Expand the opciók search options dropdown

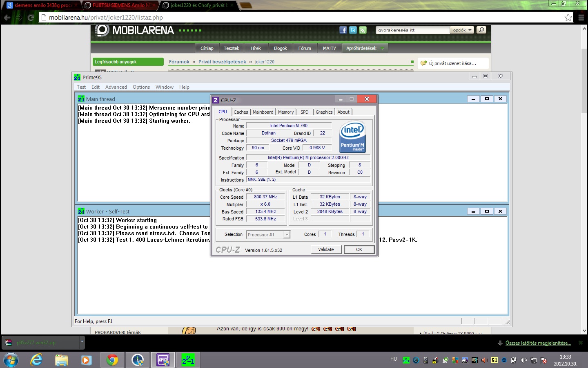[462, 30]
